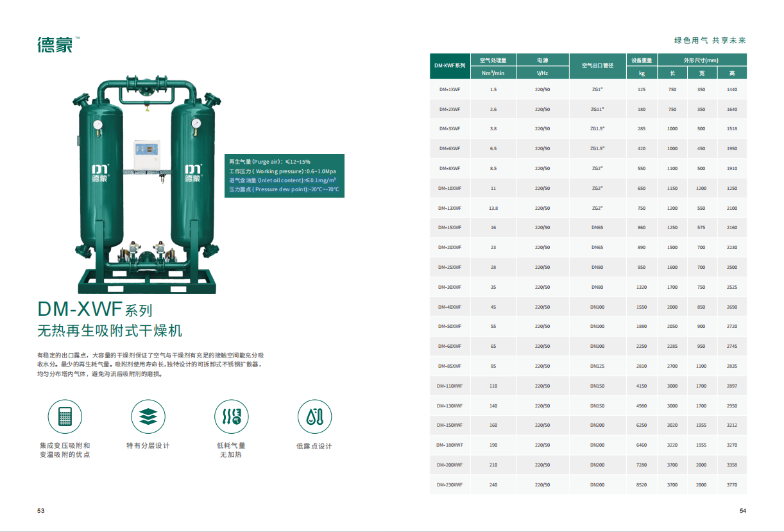Click the calculator icon above 集成变压吸附
784x532 pixels.
click(65, 416)
